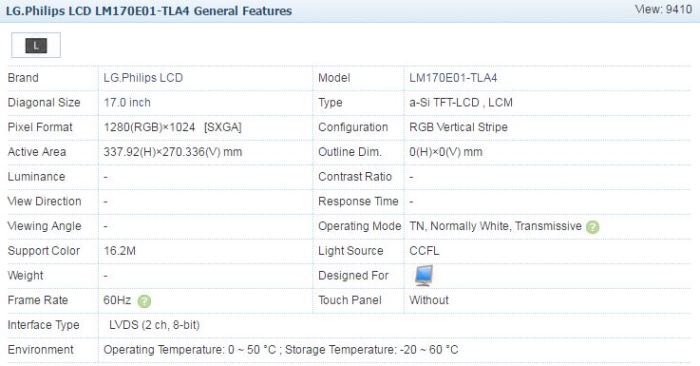Click the View: 9410 counter
The height and width of the screenshot is (366, 700).
tap(663, 9)
